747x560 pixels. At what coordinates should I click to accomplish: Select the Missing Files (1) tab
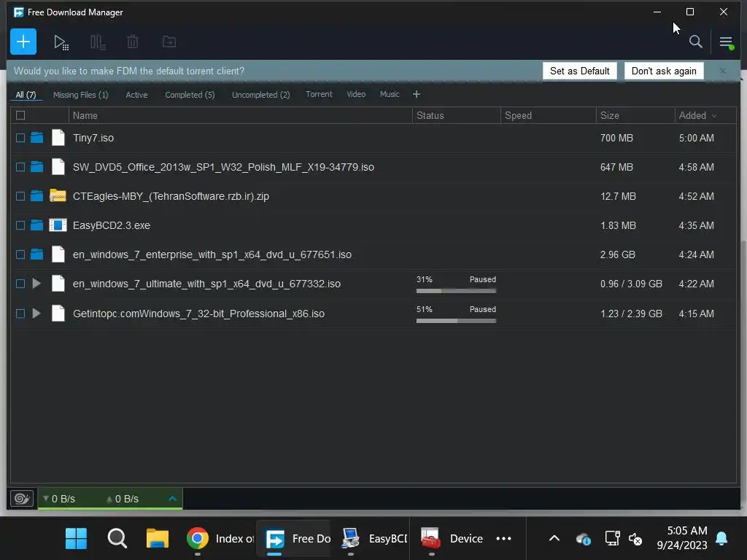tap(80, 95)
